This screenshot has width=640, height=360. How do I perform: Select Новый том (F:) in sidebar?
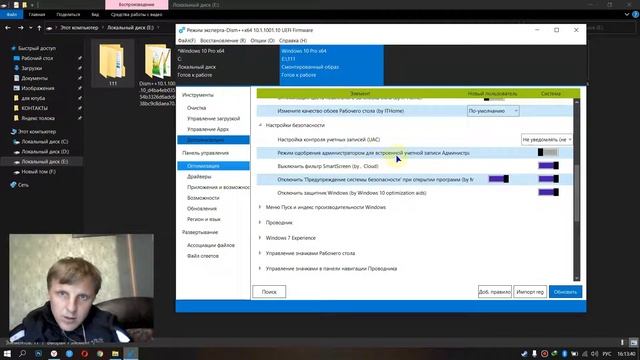[38, 171]
